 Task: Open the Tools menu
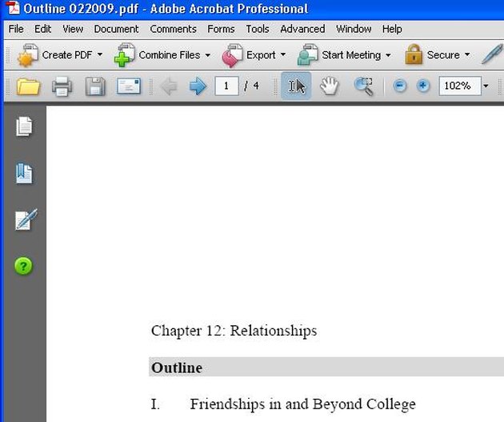click(258, 29)
